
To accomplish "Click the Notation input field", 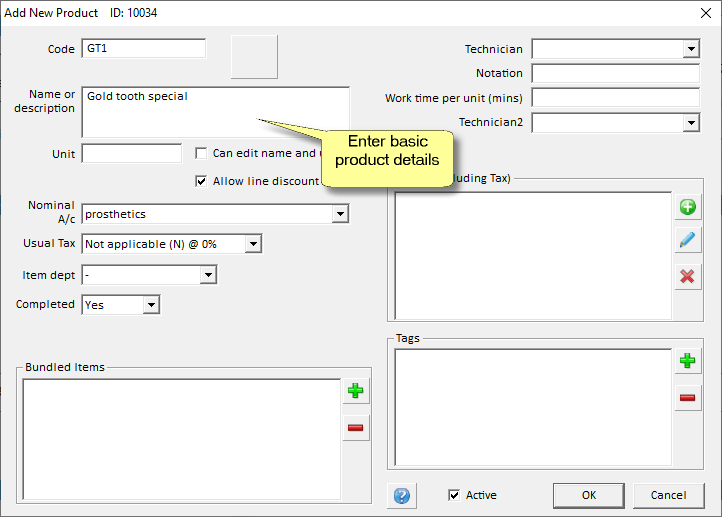I will tap(616, 73).
